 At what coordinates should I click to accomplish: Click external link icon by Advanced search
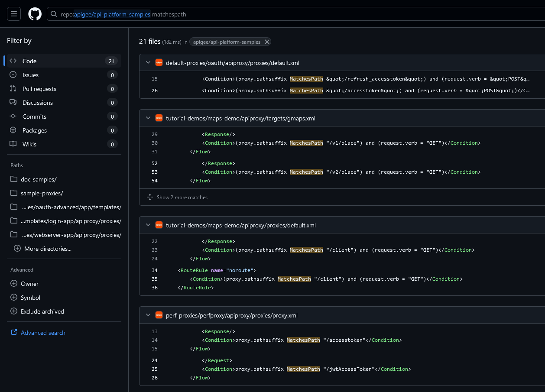tap(14, 333)
